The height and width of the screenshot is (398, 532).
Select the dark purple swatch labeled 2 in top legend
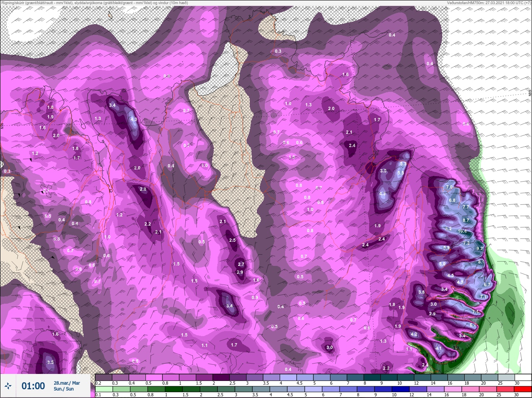[x=222, y=377]
